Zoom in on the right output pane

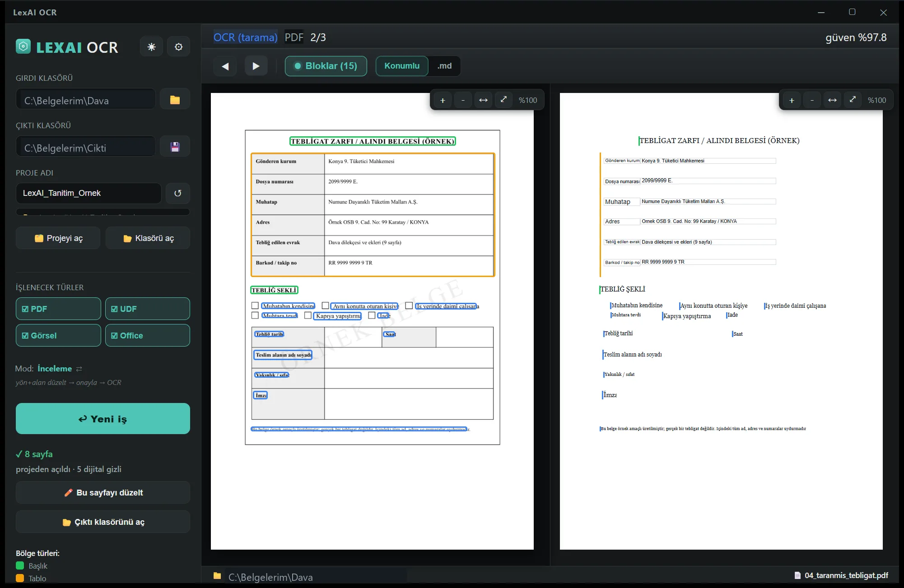click(792, 100)
